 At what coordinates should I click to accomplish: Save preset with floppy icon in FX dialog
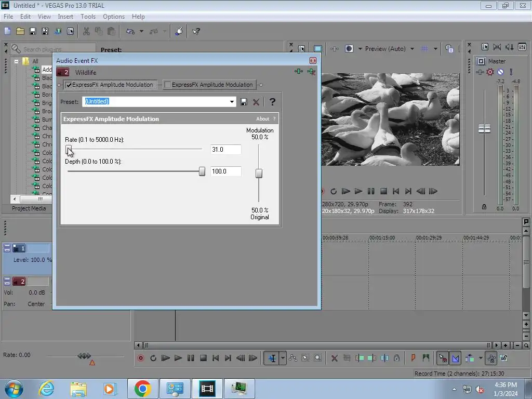pyautogui.click(x=244, y=102)
